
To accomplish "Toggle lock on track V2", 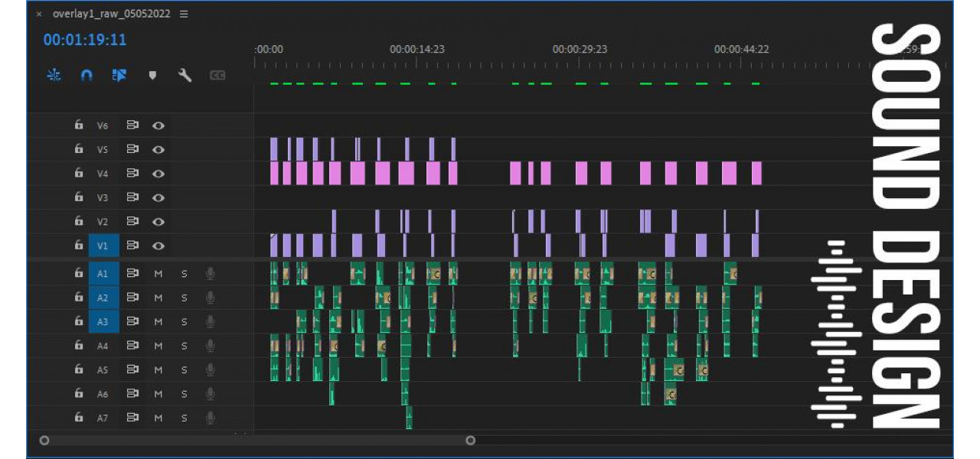I will click(x=78, y=221).
